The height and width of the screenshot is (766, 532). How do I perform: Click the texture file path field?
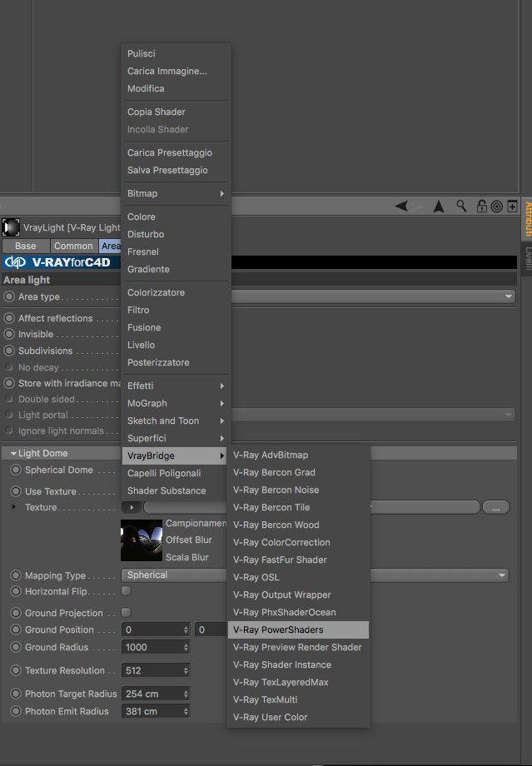311,507
